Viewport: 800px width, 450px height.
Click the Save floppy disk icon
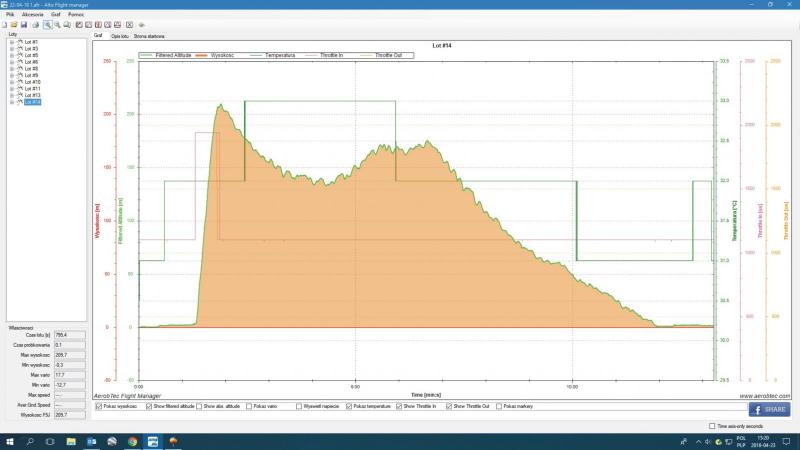(x=24, y=24)
